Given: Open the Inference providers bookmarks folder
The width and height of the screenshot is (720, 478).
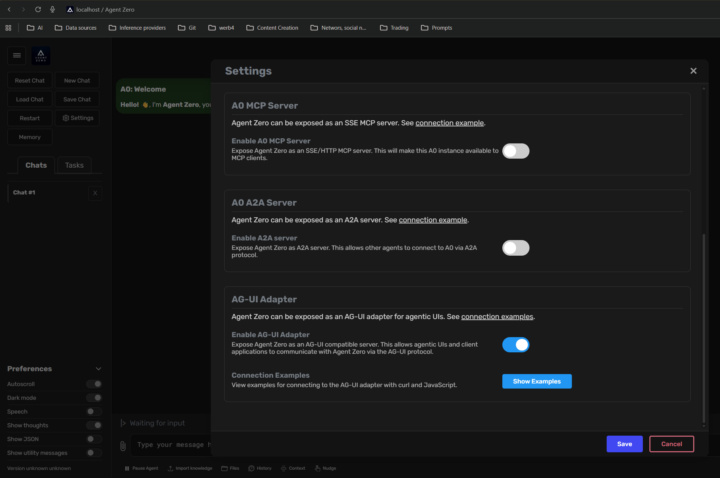Looking at the screenshot, I should (x=137, y=28).
